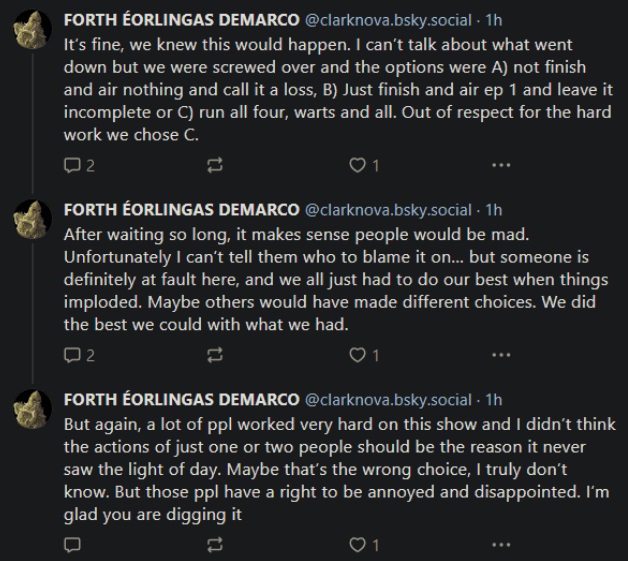Like the first post about choosing C
Screen dimensions: 628x561
(x=357, y=166)
